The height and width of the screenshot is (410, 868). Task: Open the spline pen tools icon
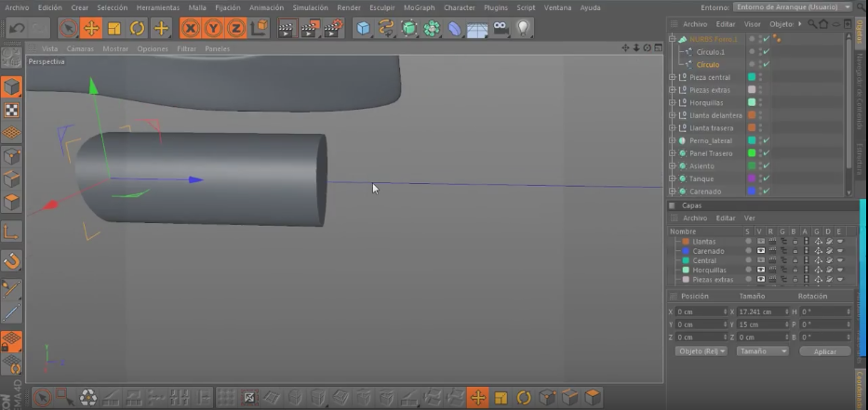386,28
